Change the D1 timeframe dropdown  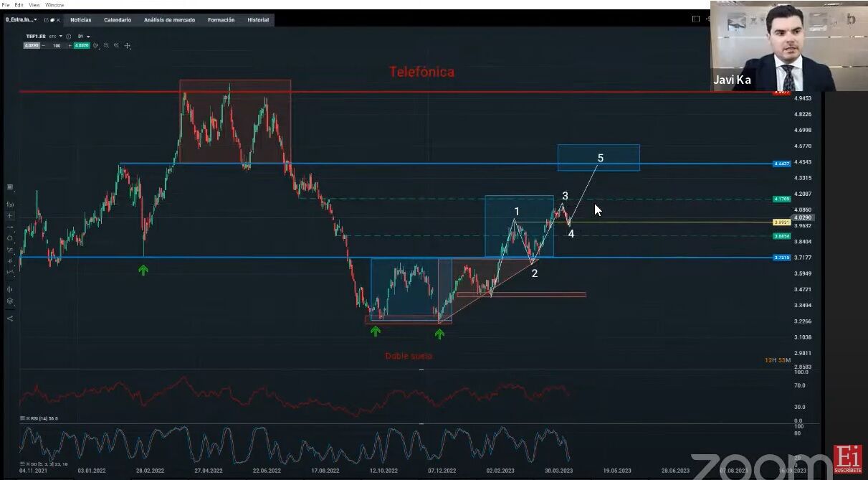click(85, 37)
